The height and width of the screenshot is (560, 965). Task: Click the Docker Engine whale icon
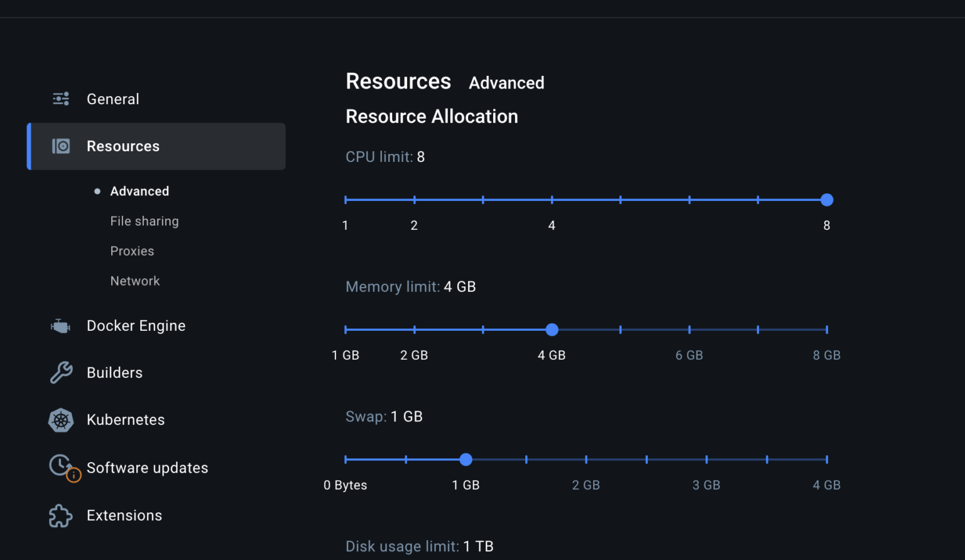60,325
